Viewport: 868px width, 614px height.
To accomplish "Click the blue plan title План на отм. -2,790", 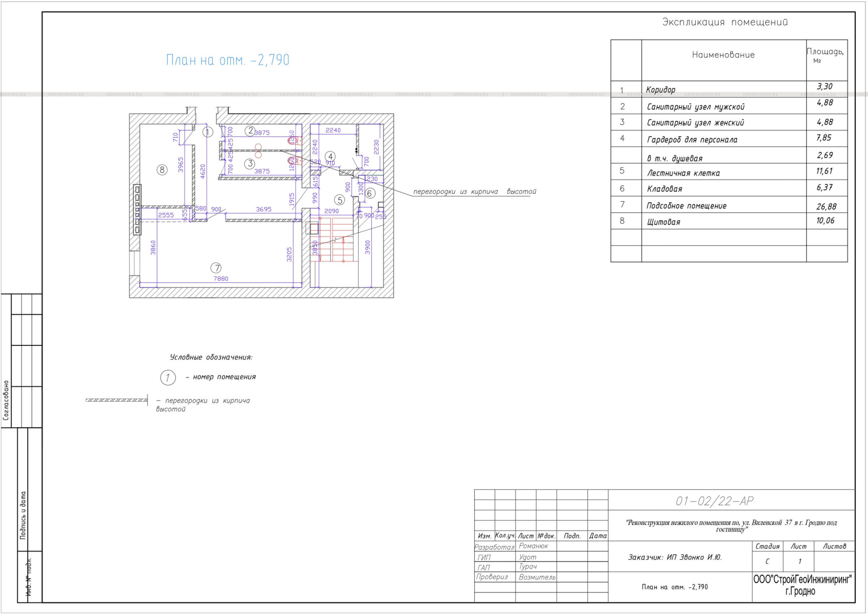I will click(228, 60).
